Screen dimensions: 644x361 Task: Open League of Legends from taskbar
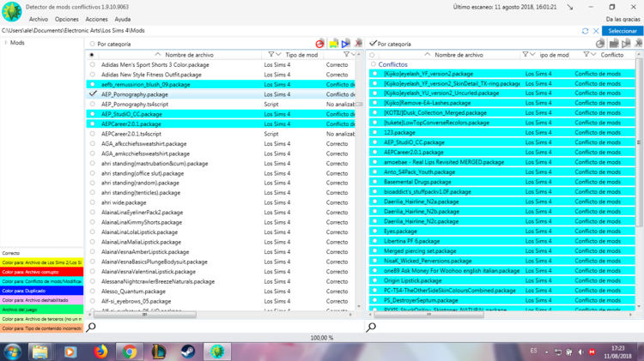[159, 352]
